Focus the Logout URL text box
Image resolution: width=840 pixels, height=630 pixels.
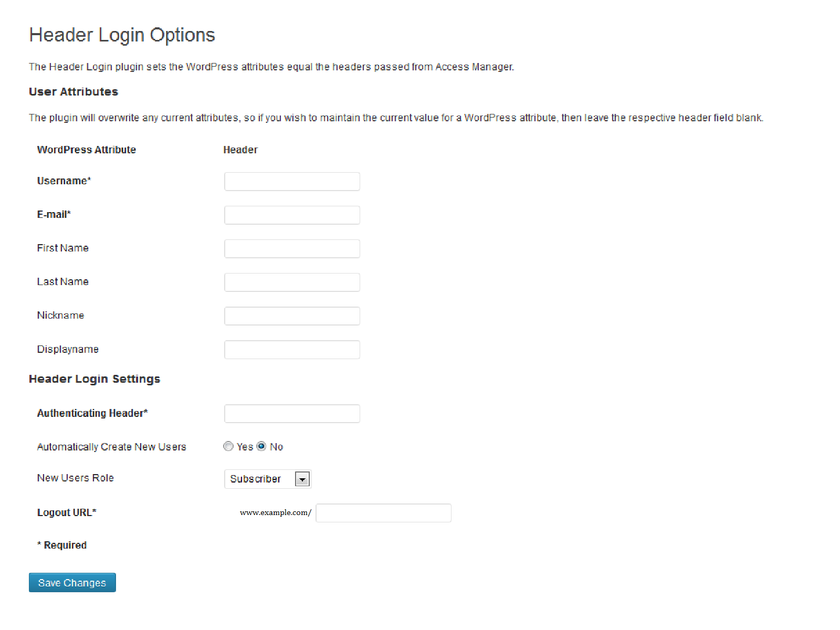coord(383,512)
